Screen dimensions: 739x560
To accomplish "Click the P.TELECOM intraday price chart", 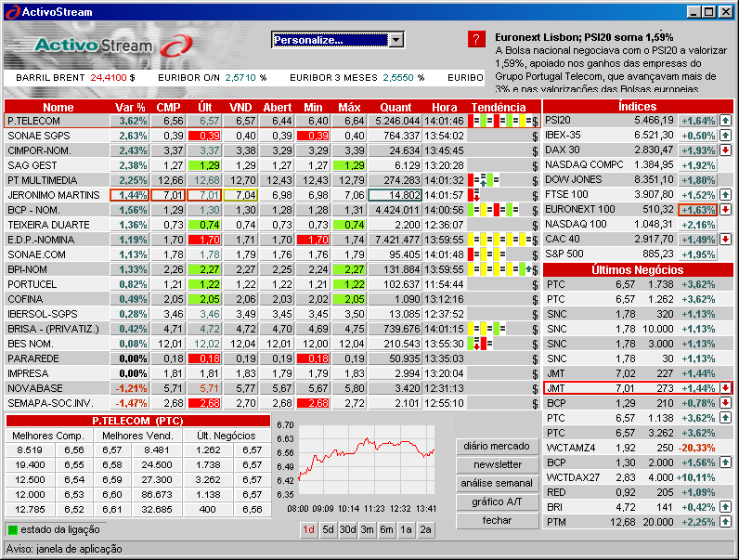I will click(x=366, y=460).
